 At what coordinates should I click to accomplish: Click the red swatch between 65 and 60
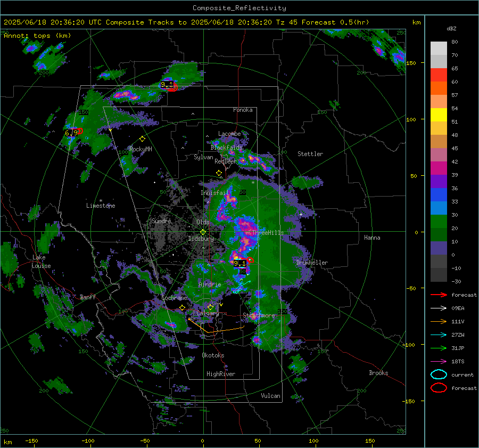tap(439, 75)
